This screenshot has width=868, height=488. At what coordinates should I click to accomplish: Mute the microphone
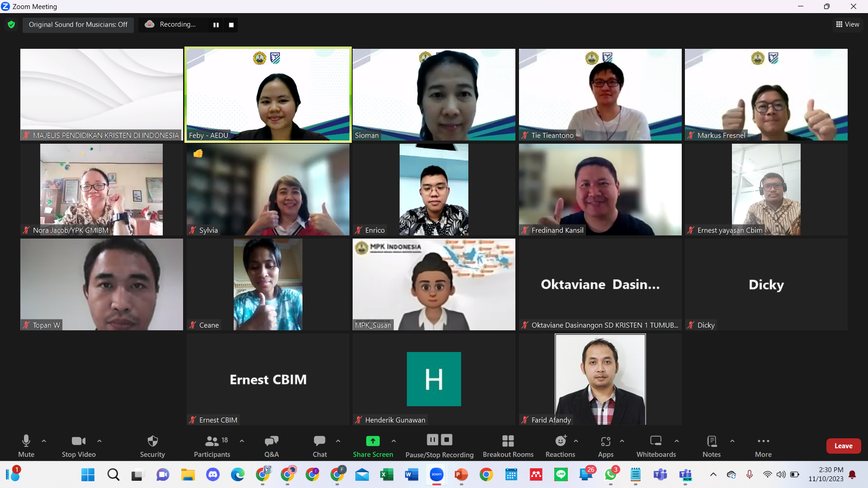[26, 446]
